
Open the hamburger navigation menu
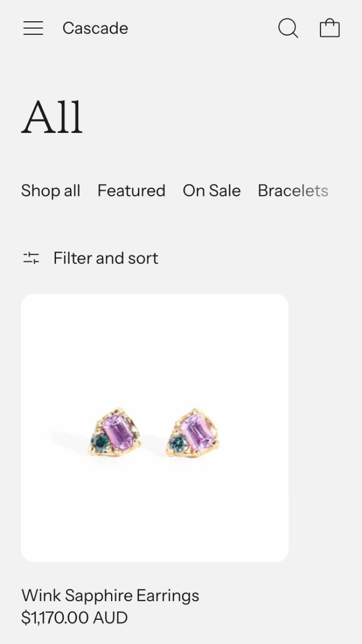(x=33, y=28)
